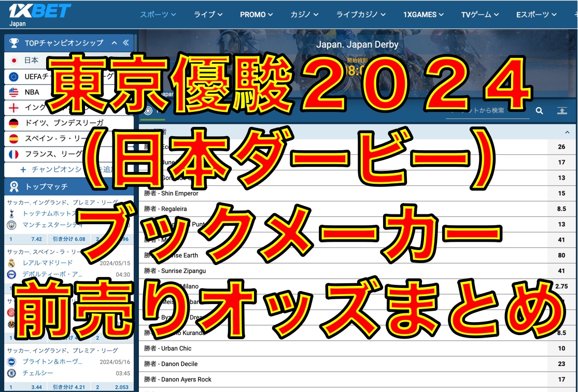Add a championship with plus link
Viewport: 578px width, 392px height.
[68, 169]
